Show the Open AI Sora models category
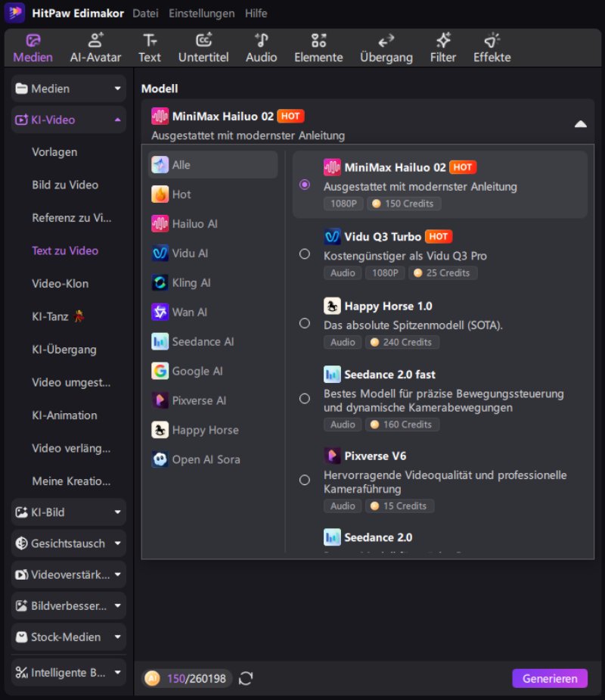This screenshot has width=605, height=700. point(213,459)
